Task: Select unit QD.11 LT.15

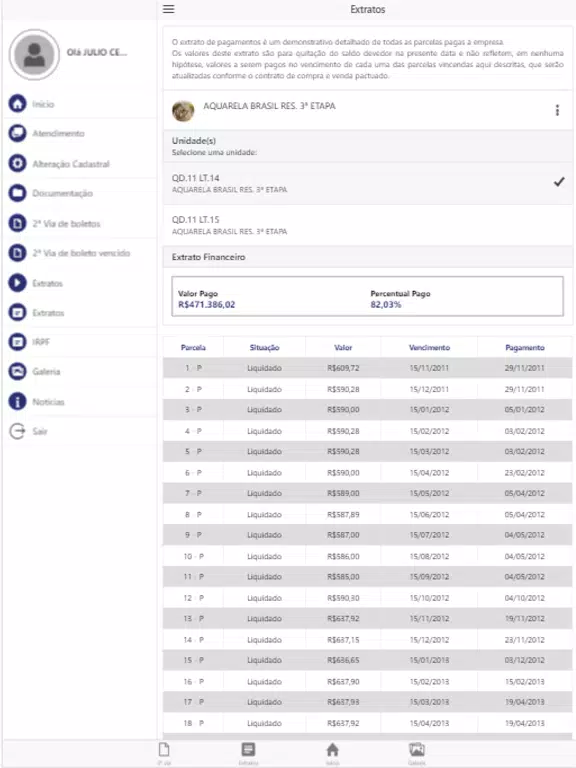Action: pyautogui.click(x=367, y=225)
